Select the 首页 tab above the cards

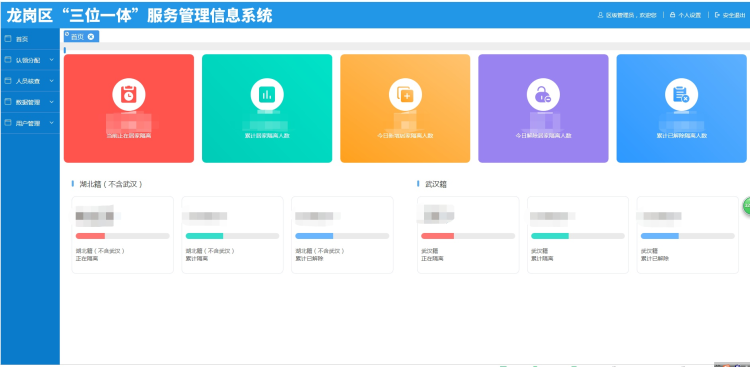pos(77,37)
